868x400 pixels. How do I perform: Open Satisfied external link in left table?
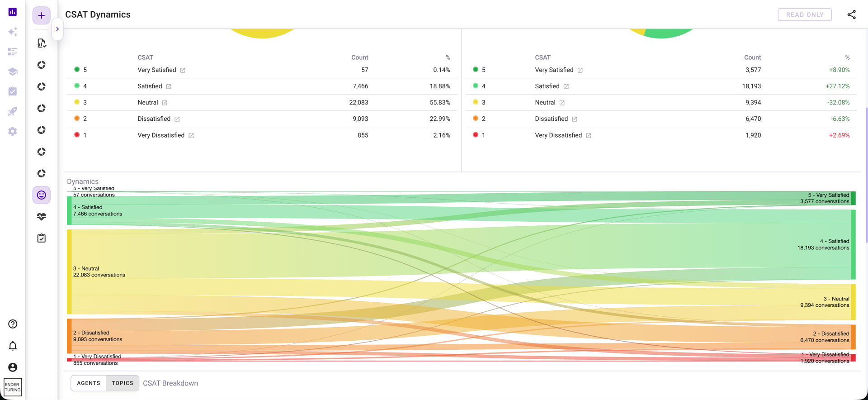[169, 86]
